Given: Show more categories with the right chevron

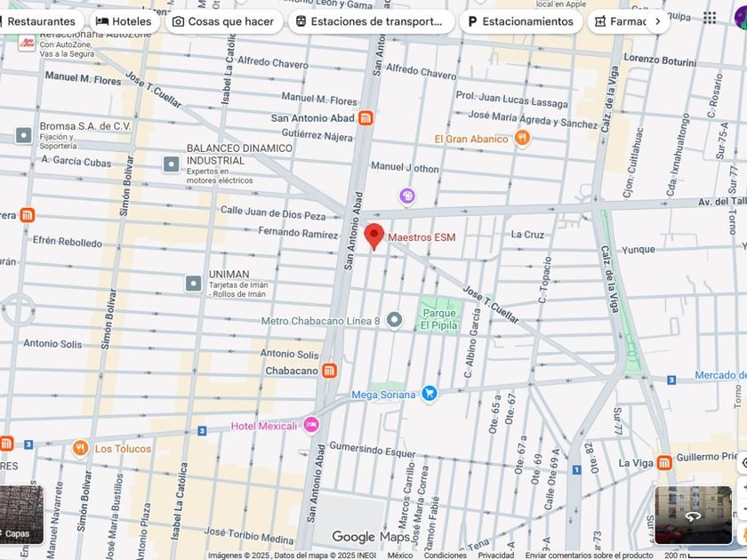Looking at the screenshot, I should coord(658,21).
